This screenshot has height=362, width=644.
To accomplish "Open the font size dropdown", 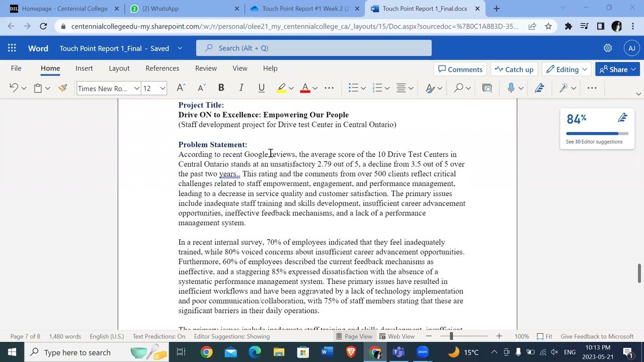I will (163, 88).
